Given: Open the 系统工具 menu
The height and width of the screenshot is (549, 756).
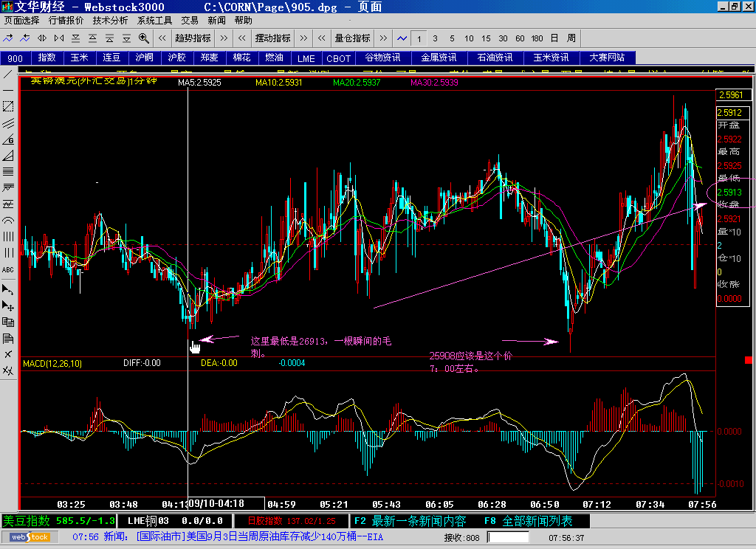Looking at the screenshot, I should tap(155, 20).
